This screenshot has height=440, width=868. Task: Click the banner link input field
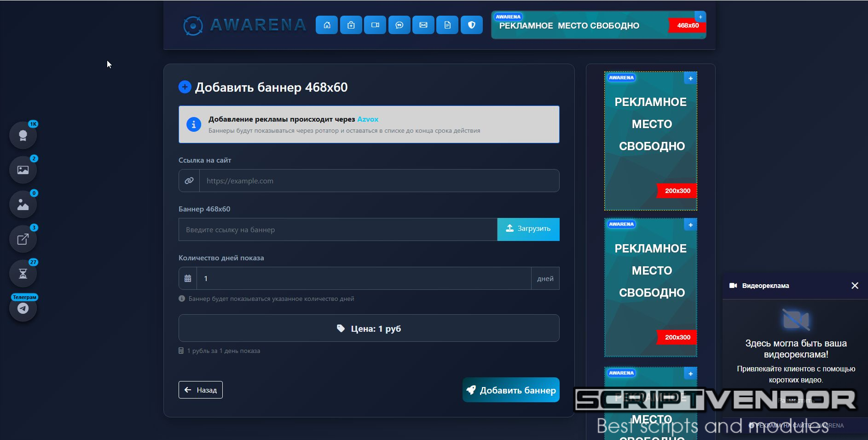point(337,229)
